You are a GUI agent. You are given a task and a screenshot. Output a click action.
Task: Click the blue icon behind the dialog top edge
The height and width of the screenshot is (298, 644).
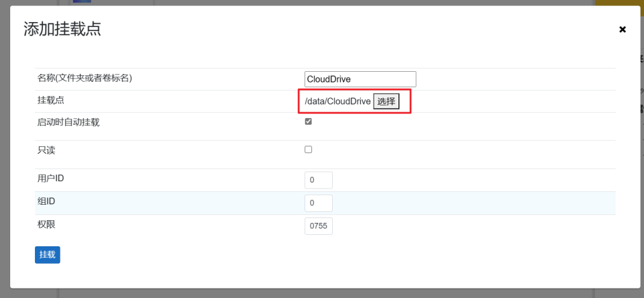(82, 2)
